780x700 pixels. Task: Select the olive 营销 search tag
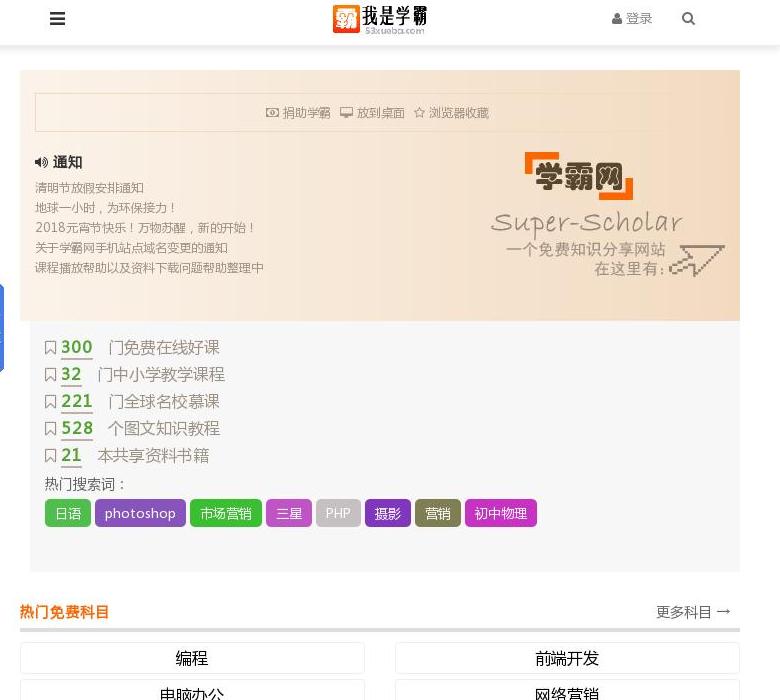coord(438,513)
